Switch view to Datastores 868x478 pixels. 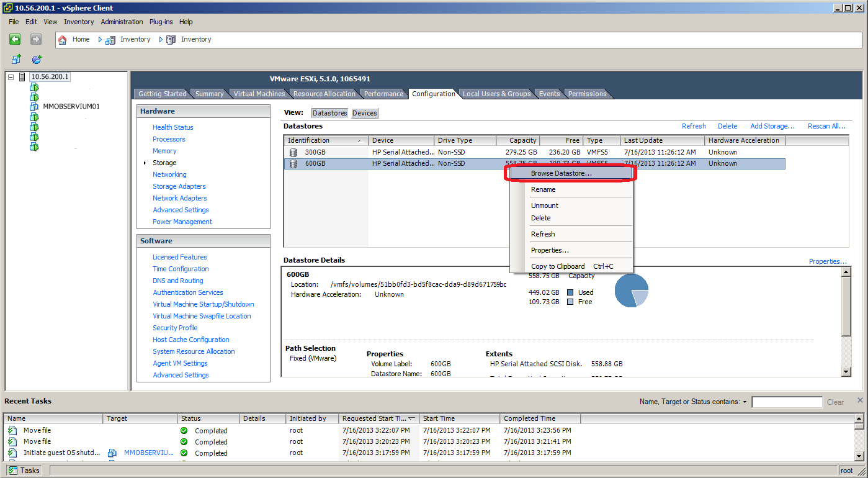click(x=329, y=113)
